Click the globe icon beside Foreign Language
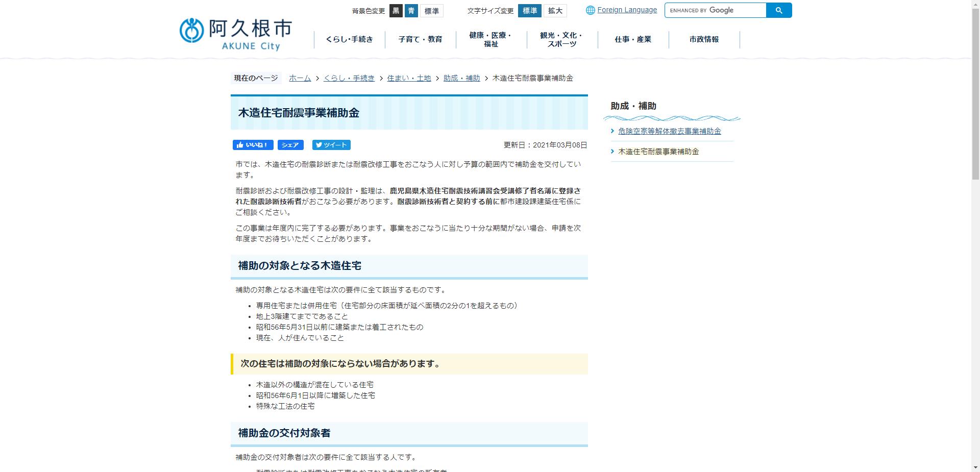 tap(591, 9)
